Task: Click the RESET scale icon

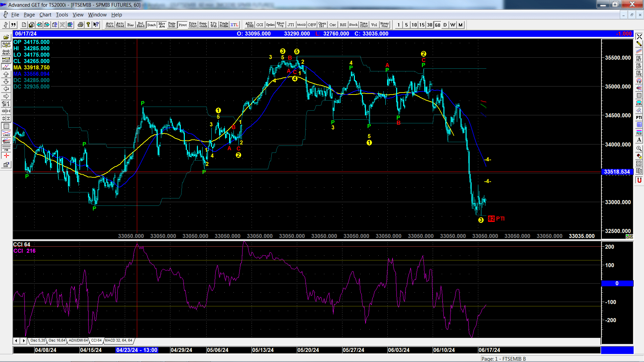Action: [x=6, y=52]
